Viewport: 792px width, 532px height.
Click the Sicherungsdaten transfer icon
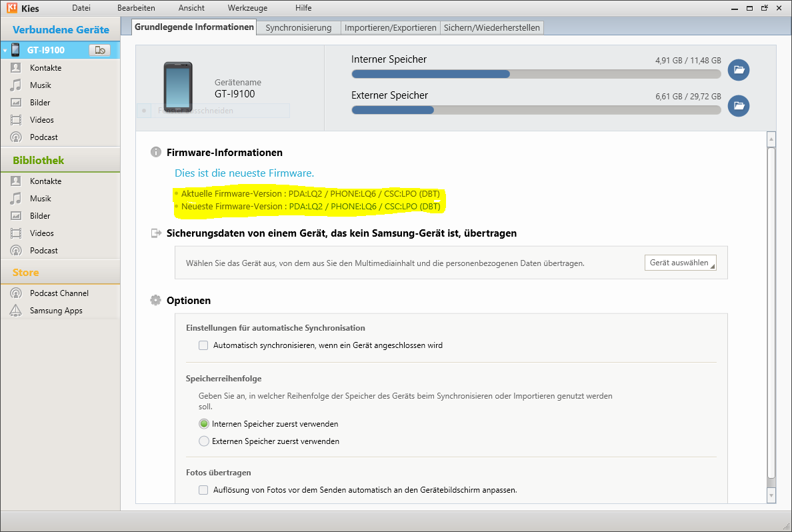[156, 233]
